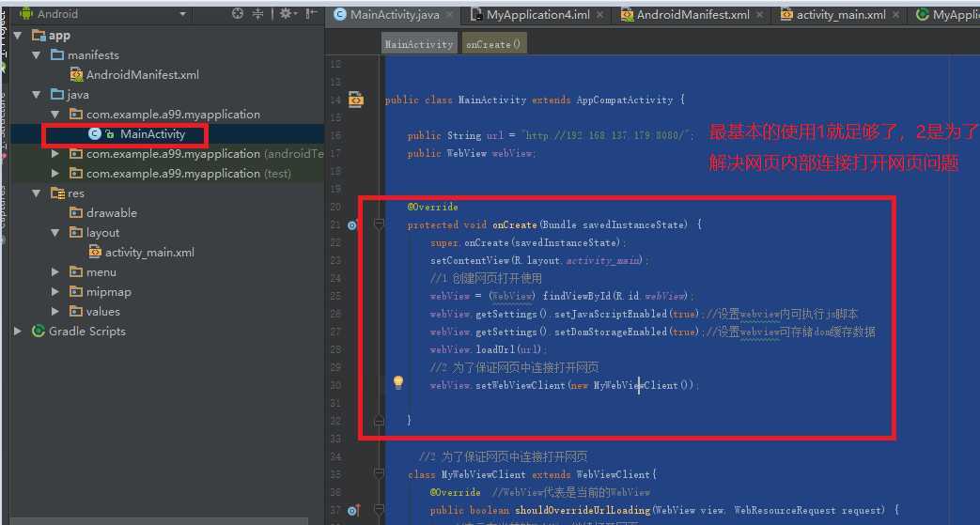Click the Gradle Scripts icon in project tree

[x=39, y=332]
